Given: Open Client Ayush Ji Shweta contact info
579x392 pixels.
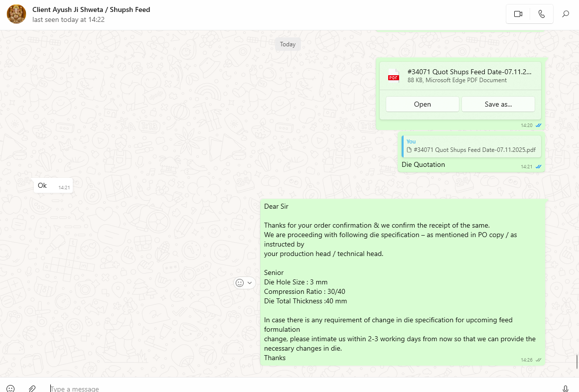Looking at the screenshot, I should pos(91,10).
